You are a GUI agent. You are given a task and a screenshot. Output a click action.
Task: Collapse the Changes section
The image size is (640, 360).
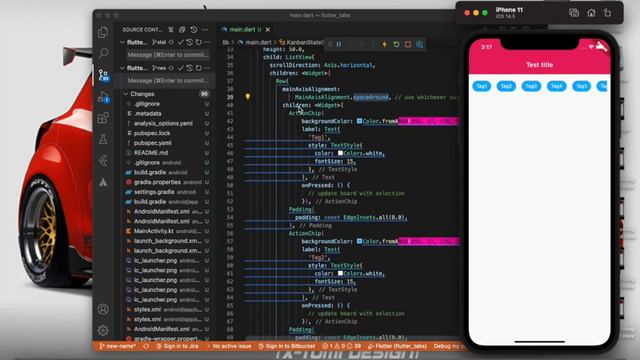[125, 94]
